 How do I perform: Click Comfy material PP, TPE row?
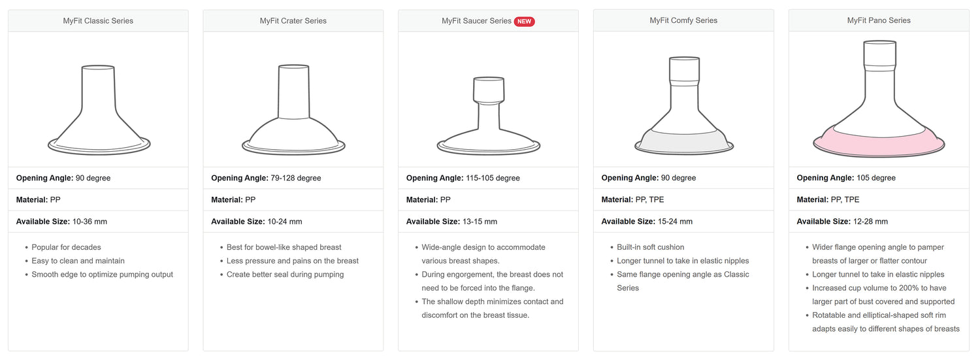pos(683,199)
